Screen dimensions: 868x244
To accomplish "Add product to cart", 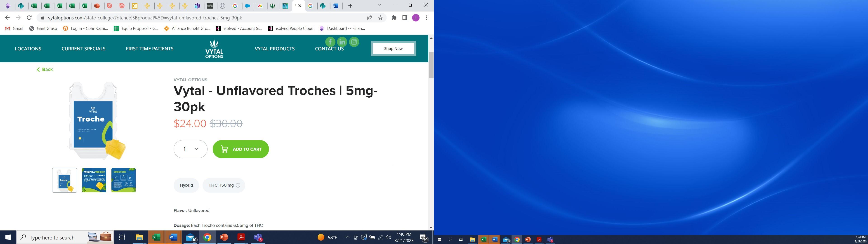I will click(241, 149).
